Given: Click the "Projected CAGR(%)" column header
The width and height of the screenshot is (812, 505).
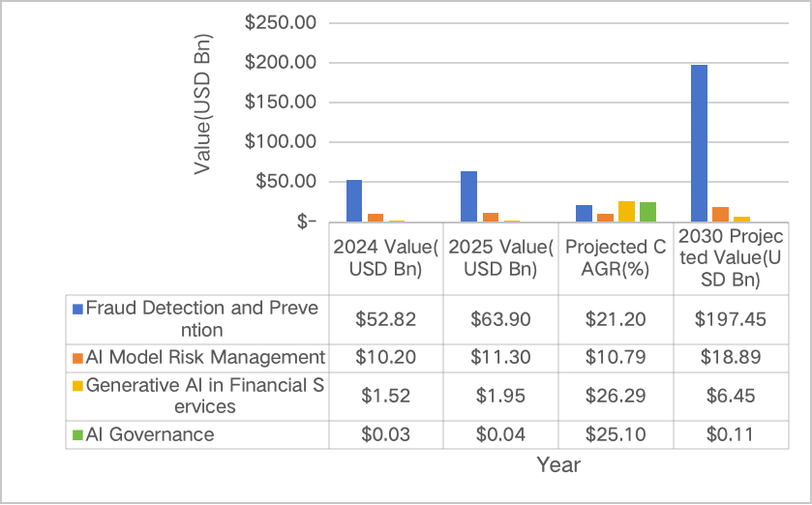Looking at the screenshot, I should click(x=616, y=257).
